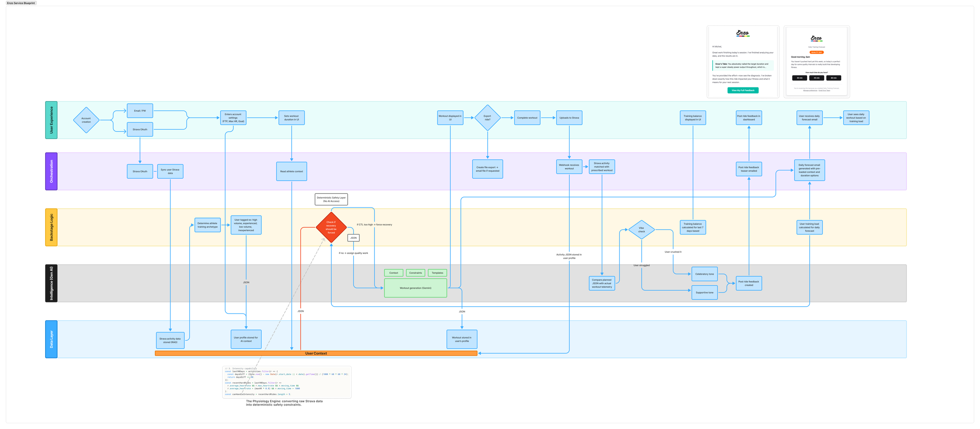Select the 'Strava OAuth' node in Orchestration lane
980x429 pixels.
coord(140,171)
